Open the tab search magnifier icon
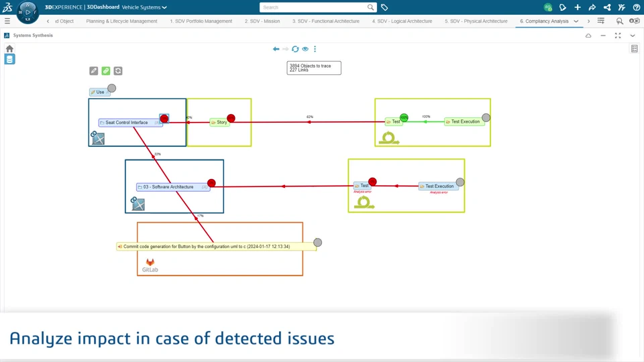644x362 pixels. (619, 21)
